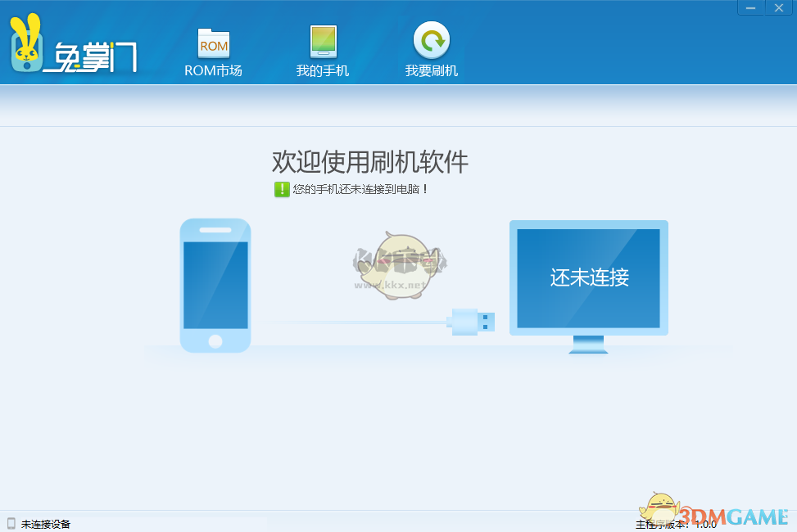Select the 我的手机 (My Phone) icon
The height and width of the screenshot is (532, 797).
[322, 43]
